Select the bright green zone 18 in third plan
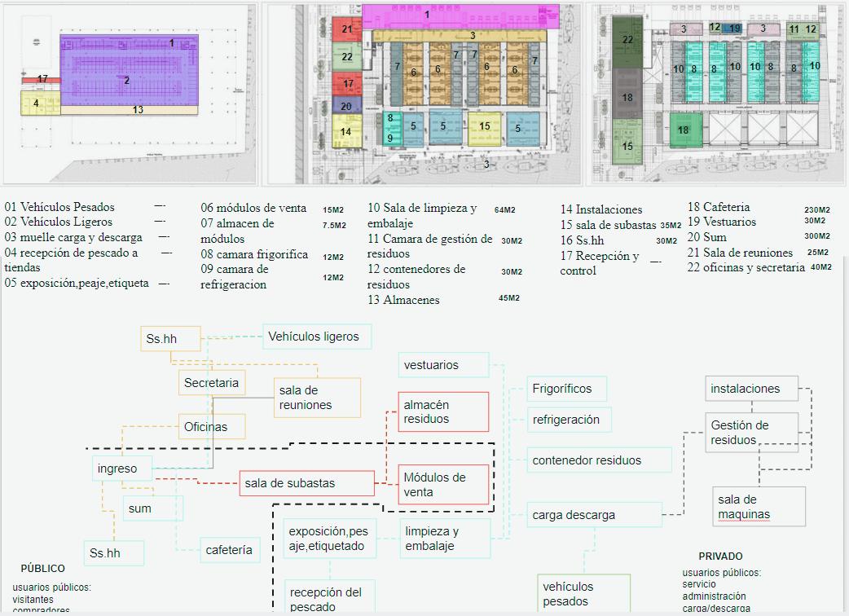Screen dimensions: 849x616 [685, 130]
